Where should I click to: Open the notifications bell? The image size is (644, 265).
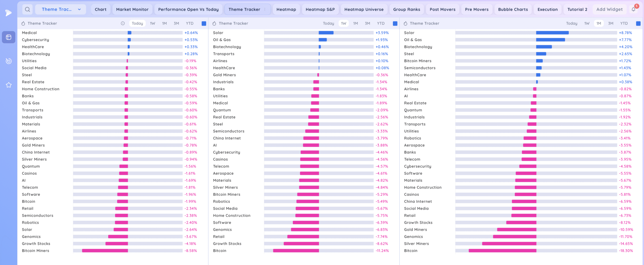click(x=633, y=10)
